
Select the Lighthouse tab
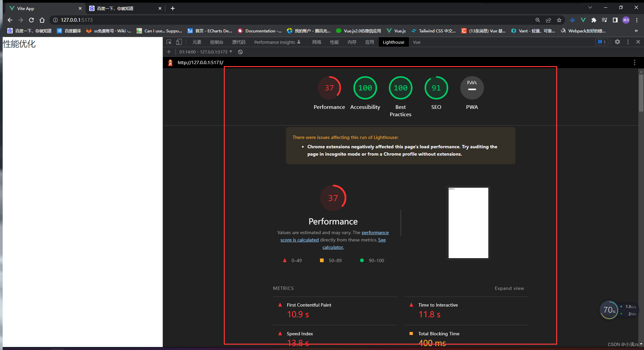pos(393,42)
